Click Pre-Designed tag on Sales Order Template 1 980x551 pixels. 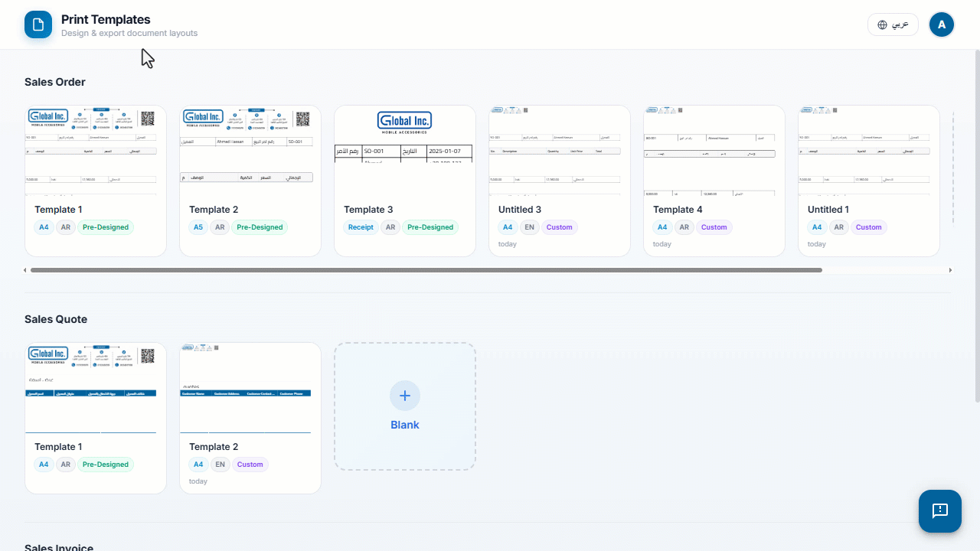click(x=106, y=227)
